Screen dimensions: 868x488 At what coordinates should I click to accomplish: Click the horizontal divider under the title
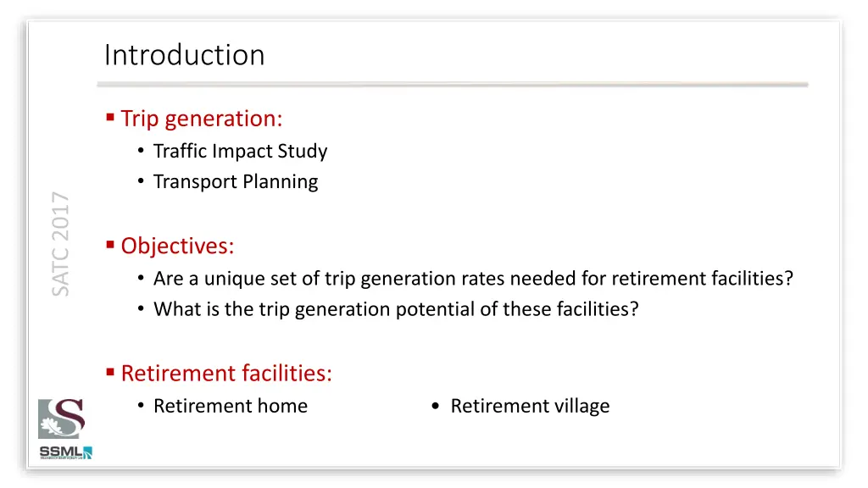coord(453,84)
